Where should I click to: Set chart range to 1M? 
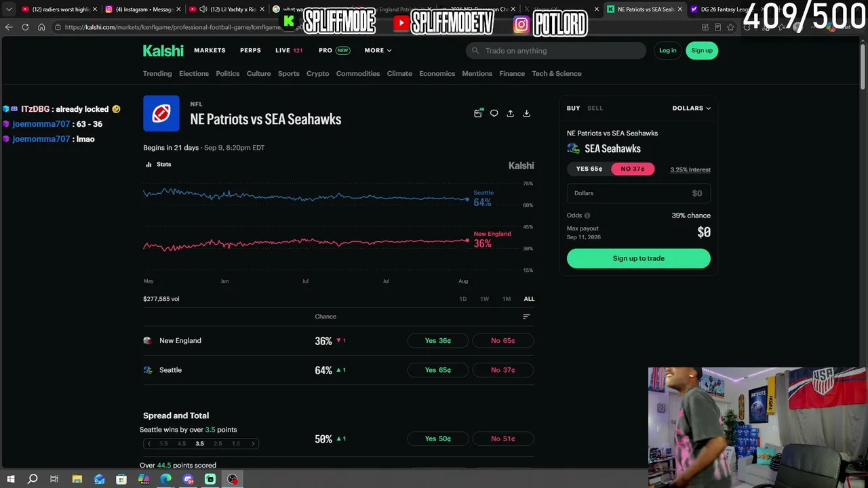click(507, 299)
